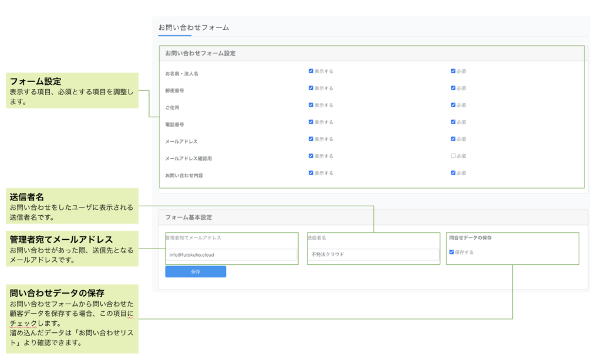
Task: Toggle 表示する checkbox for ご住所
Action: click(x=311, y=105)
